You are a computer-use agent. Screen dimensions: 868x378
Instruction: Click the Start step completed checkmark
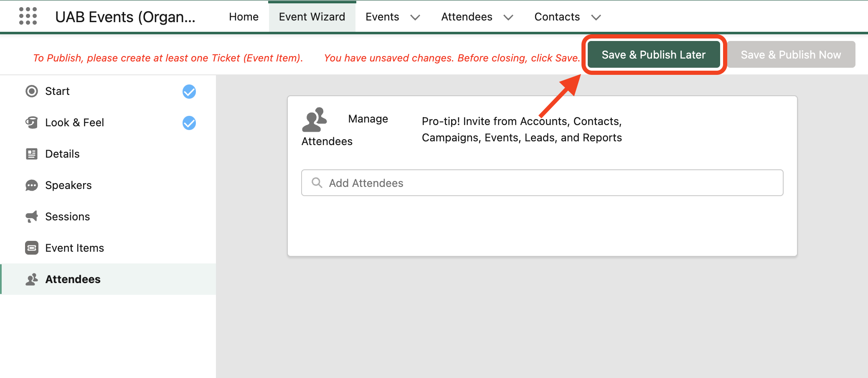coord(189,91)
